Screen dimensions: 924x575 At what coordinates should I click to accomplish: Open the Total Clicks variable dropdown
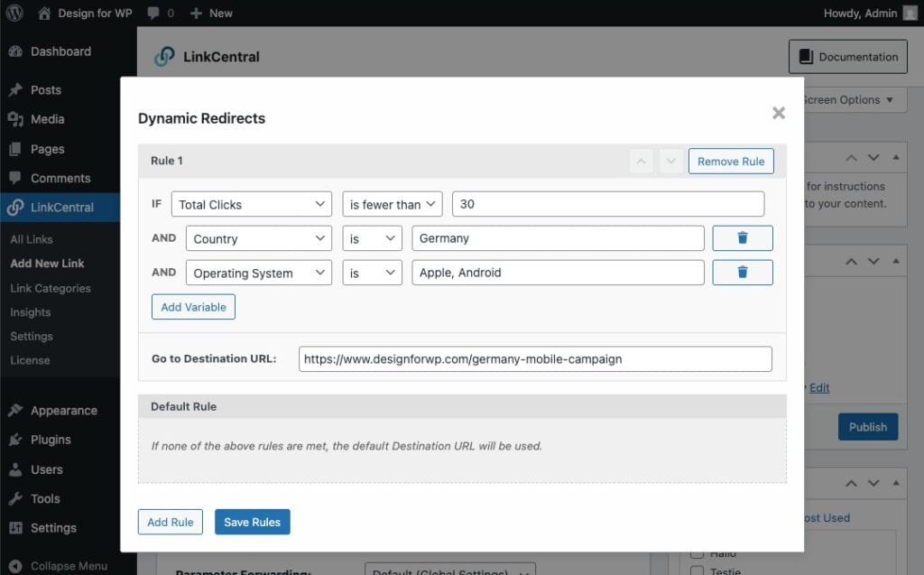tap(252, 205)
